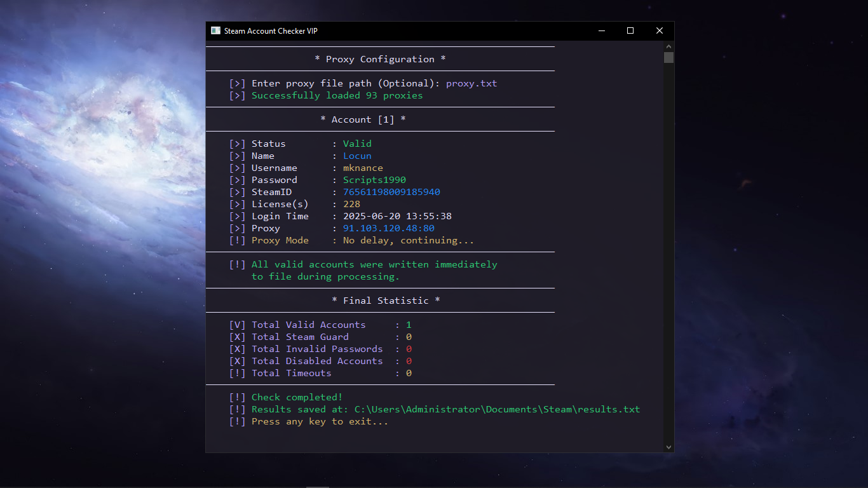The width and height of the screenshot is (868, 488).
Task: Click the [!] marker beside Check completed
Action: click(x=236, y=396)
